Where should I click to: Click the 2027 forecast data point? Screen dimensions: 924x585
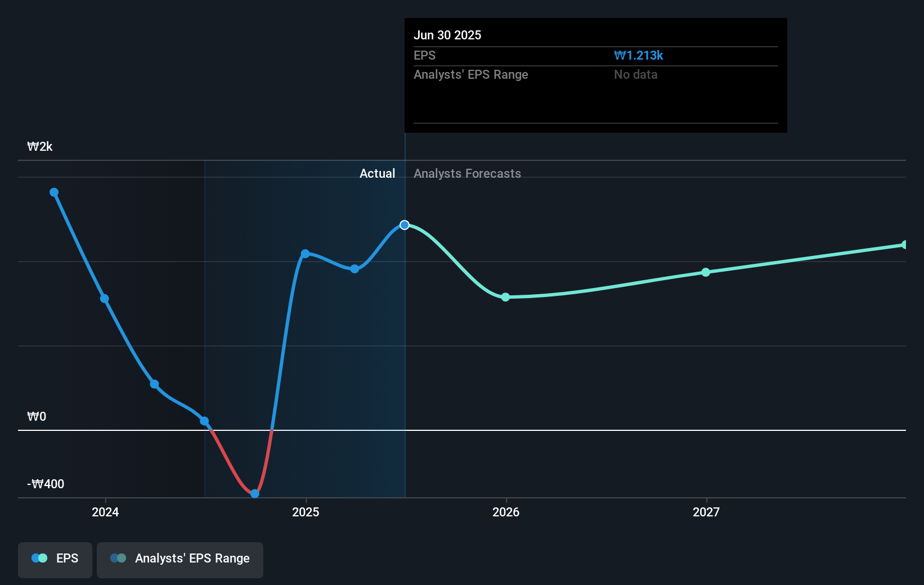tap(706, 272)
